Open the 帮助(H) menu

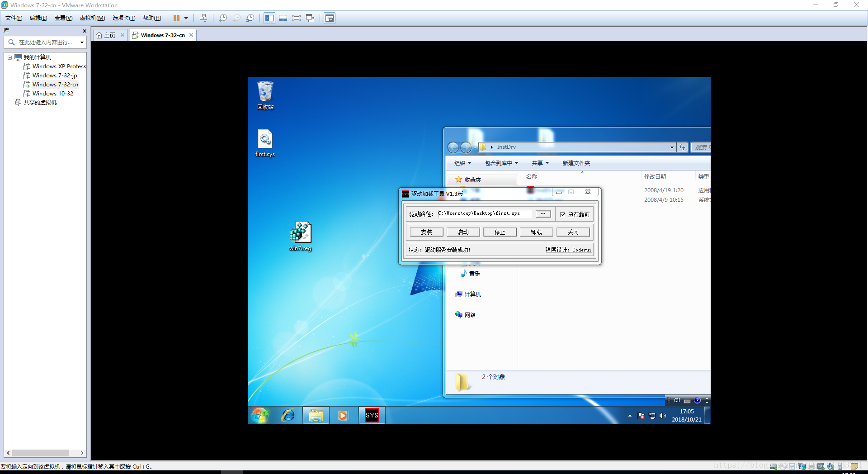(x=152, y=18)
